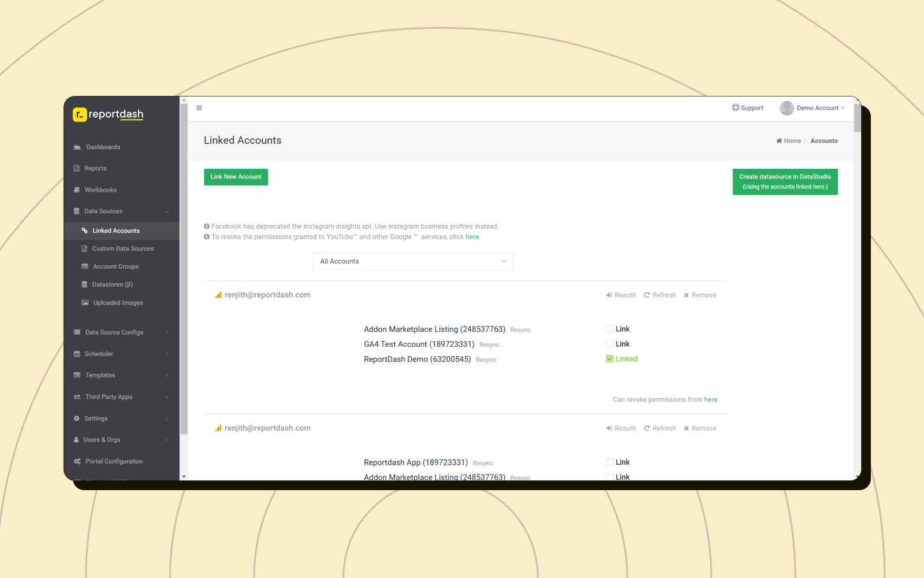Viewport: 924px width, 578px height.
Task: Expand the Settings chevron
Action: pyautogui.click(x=167, y=418)
